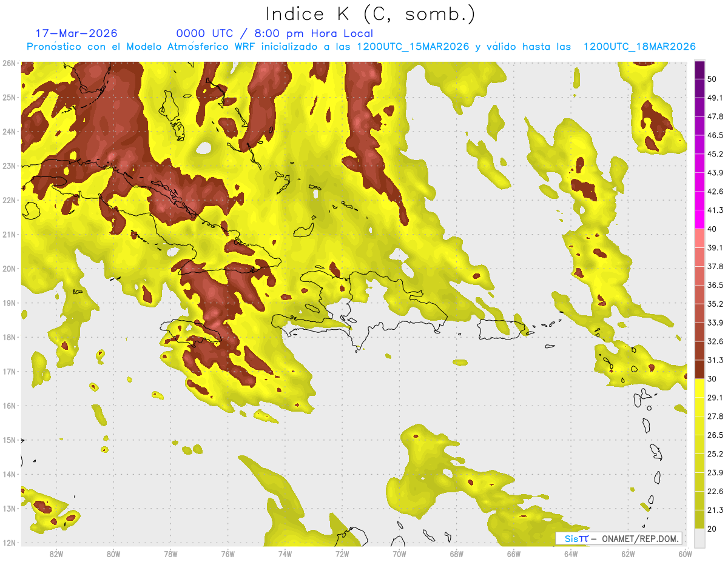Click the colorbar value "46.5"
Viewport: 728px width, 562px height.
click(715, 135)
